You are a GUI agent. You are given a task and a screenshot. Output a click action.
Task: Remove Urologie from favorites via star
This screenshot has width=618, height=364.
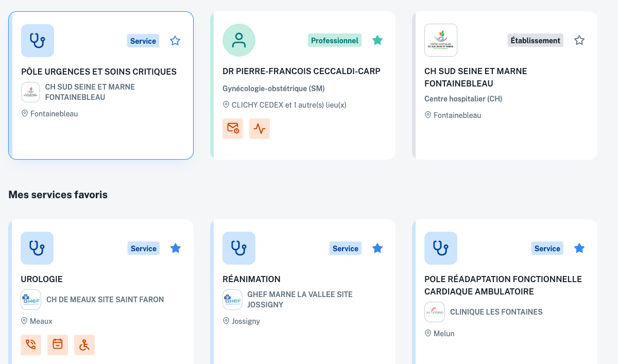pyautogui.click(x=176, y=248)
